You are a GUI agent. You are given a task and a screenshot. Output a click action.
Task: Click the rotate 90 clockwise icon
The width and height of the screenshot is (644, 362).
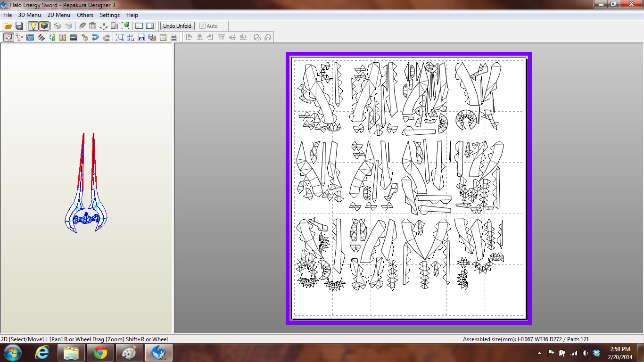[x=268, y=37]
